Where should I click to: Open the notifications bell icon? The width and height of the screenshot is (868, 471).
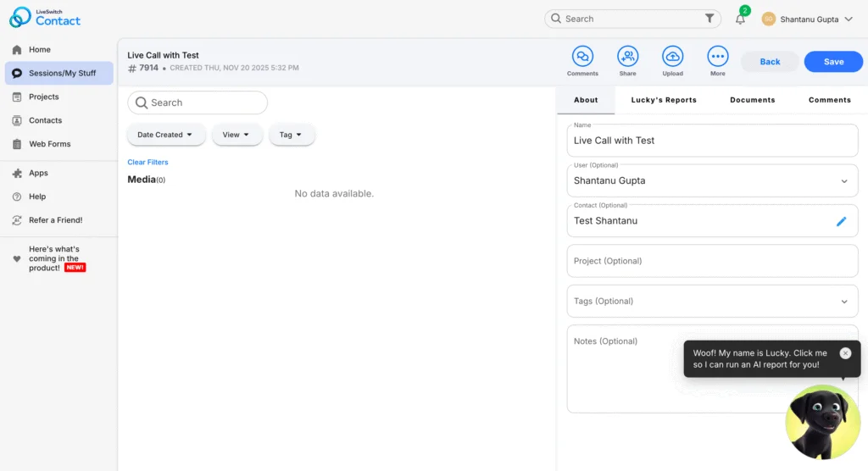coord(740,19)
